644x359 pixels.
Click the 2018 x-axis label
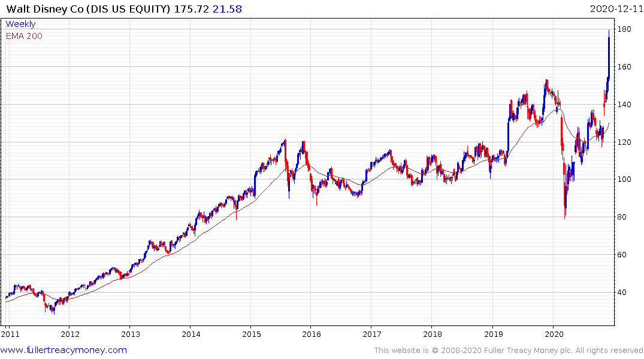433,334
